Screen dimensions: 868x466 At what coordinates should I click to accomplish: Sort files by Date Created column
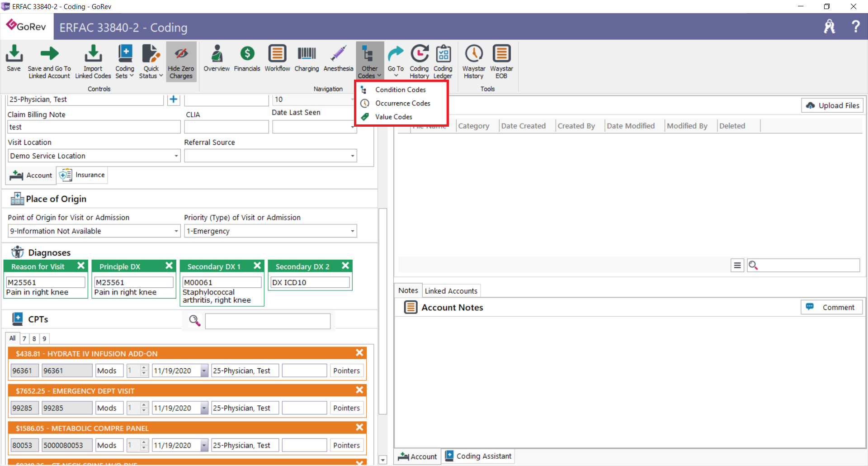click(523, 126)
